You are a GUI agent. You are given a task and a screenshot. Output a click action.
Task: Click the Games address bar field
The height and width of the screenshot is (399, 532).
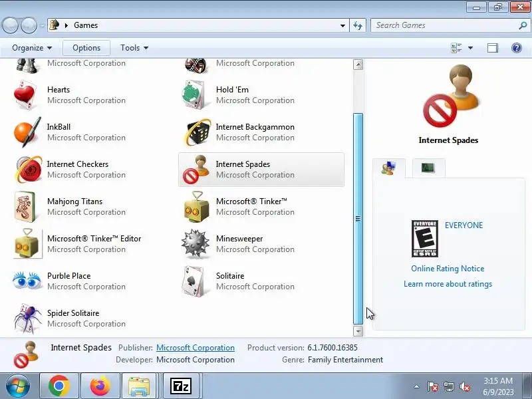click(198, 25)
